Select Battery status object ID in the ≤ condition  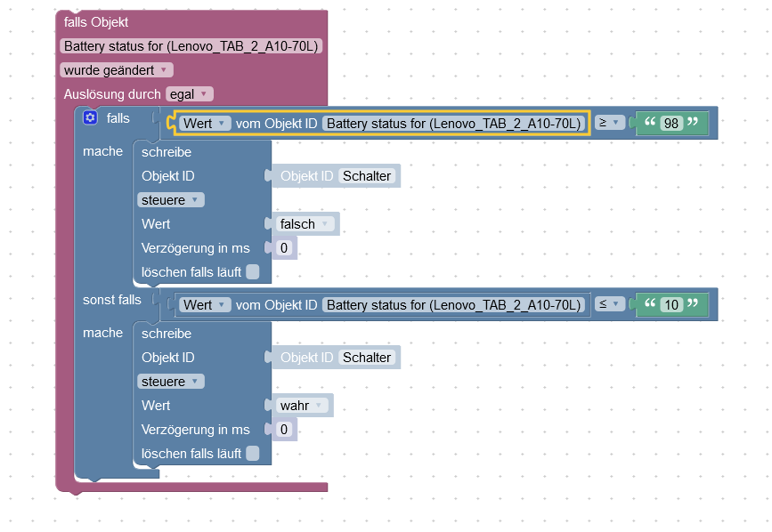point(454,305)
